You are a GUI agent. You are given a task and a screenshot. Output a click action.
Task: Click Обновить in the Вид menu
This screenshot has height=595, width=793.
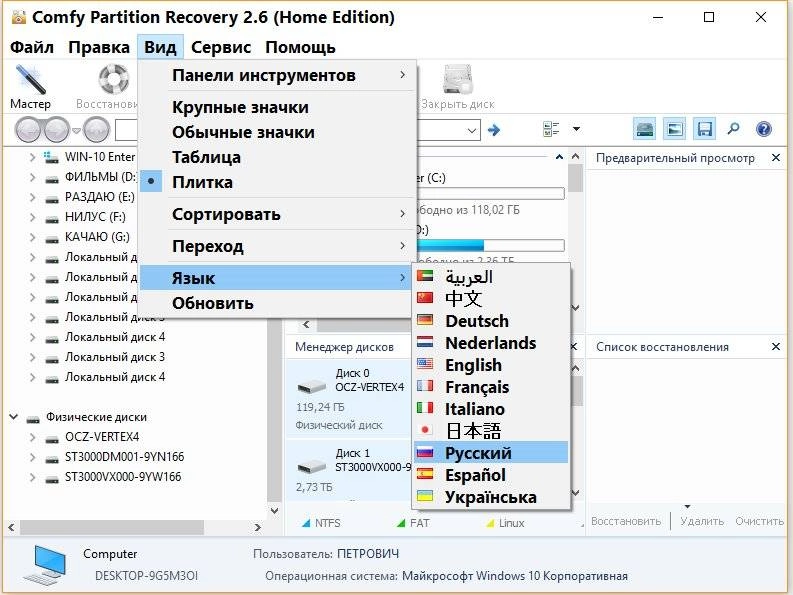coord(276,303)
